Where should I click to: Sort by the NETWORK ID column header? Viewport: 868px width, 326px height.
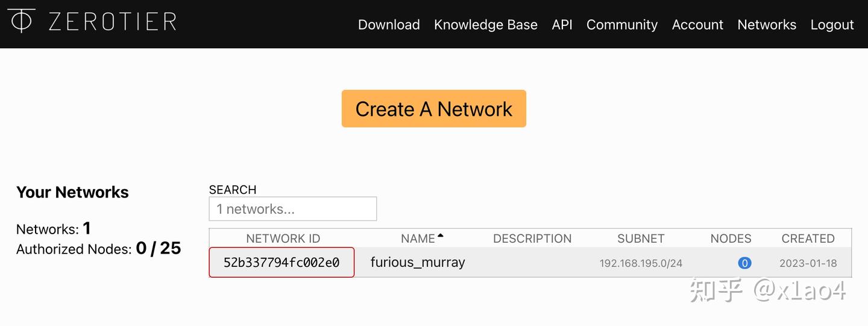pyautogui.click(x=283, y=238)
